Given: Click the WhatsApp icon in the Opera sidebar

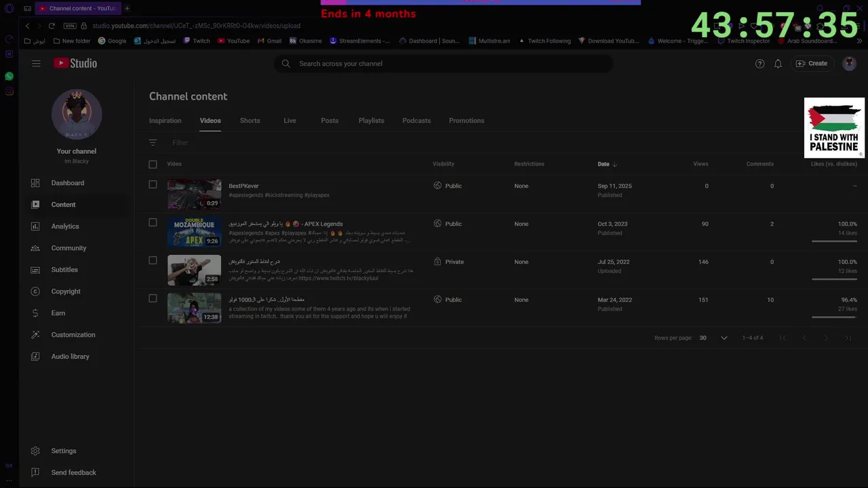Looking at the screenshot, I should coord(9,76).
